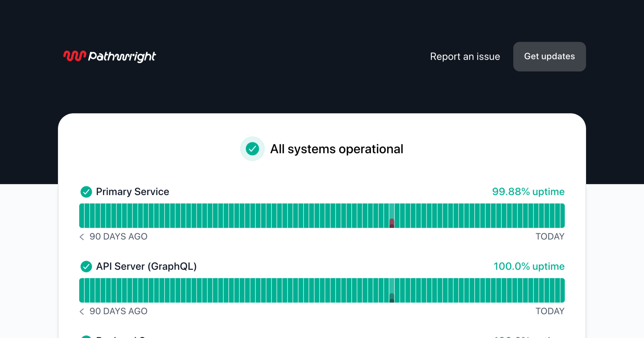Click the Pathwright logo
644x338 pixels.
(109, 56)
